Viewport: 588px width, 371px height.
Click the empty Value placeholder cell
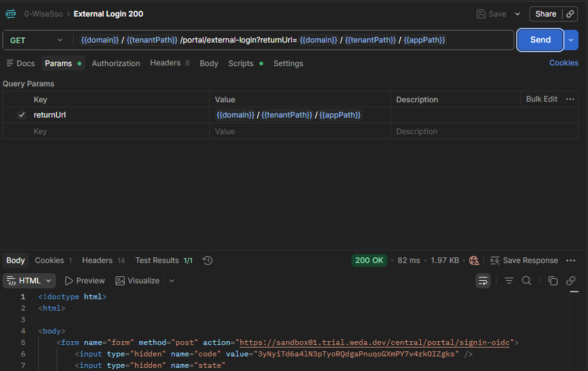point(300,131)
